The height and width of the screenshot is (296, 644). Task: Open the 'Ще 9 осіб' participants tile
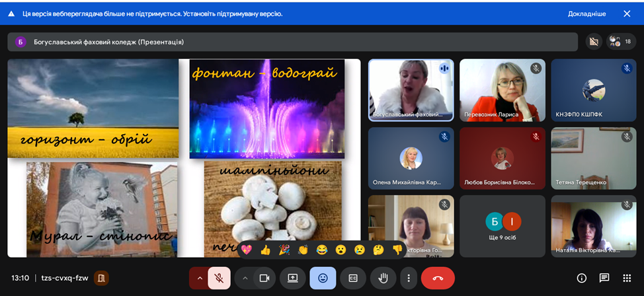(503, 226)
